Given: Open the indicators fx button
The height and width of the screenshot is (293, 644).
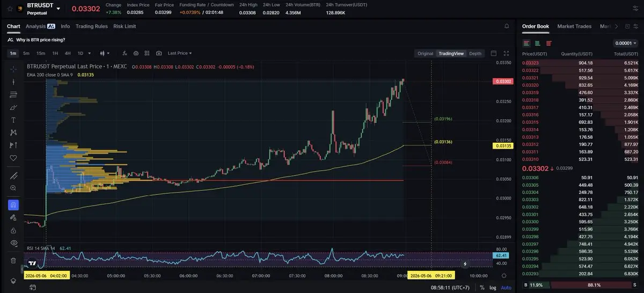Looking at the screenshot, I should click(x=125, y=53).
